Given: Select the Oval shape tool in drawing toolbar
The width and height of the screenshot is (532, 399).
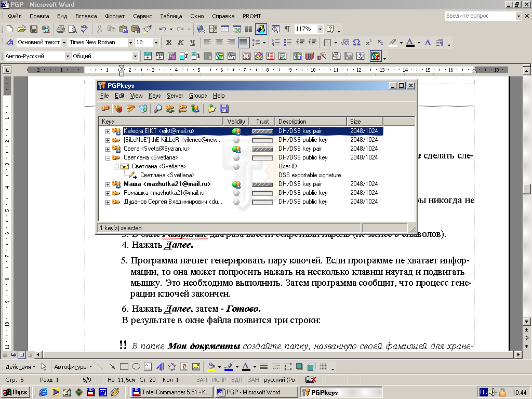Looking at the screenshot, I should pyautogui.click(x=136, y=367).
